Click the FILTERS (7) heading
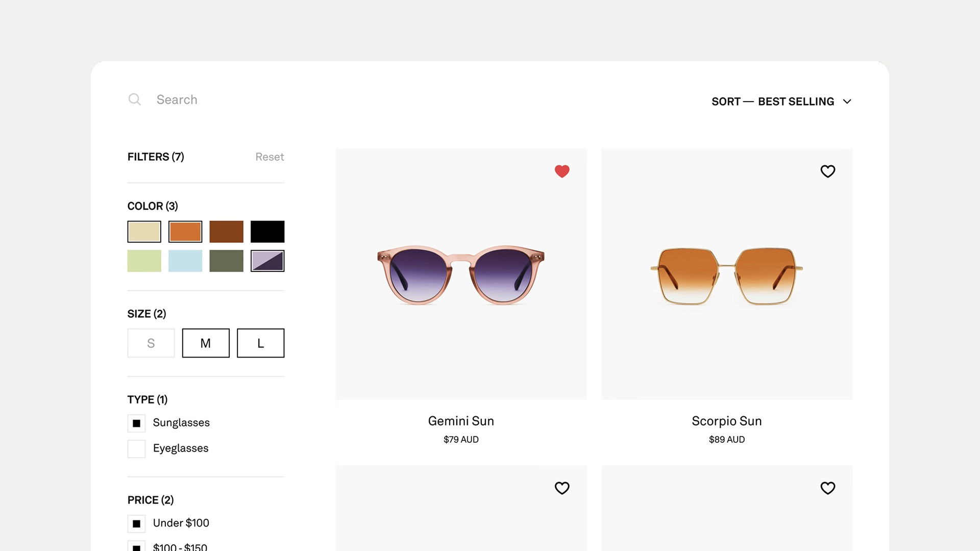Screen dimensions: 980x551 tap(156, 157)
